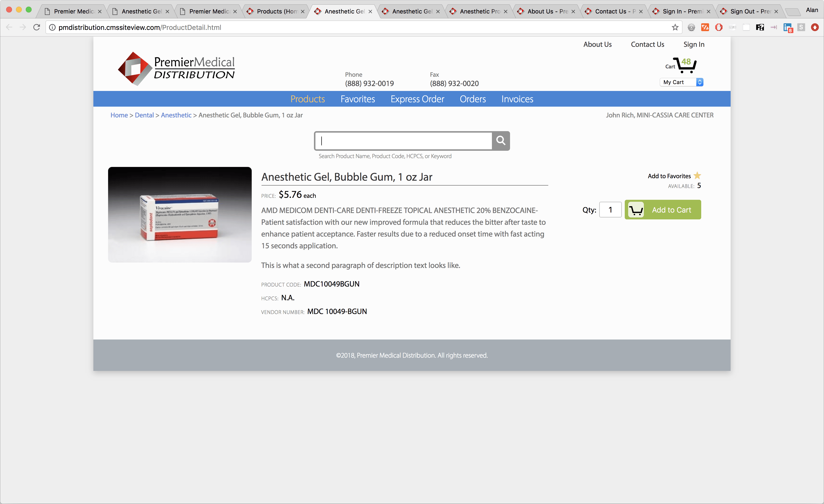Screen dimensions: 824x504
Task: Reload the page
Action: tap(37, 27)
